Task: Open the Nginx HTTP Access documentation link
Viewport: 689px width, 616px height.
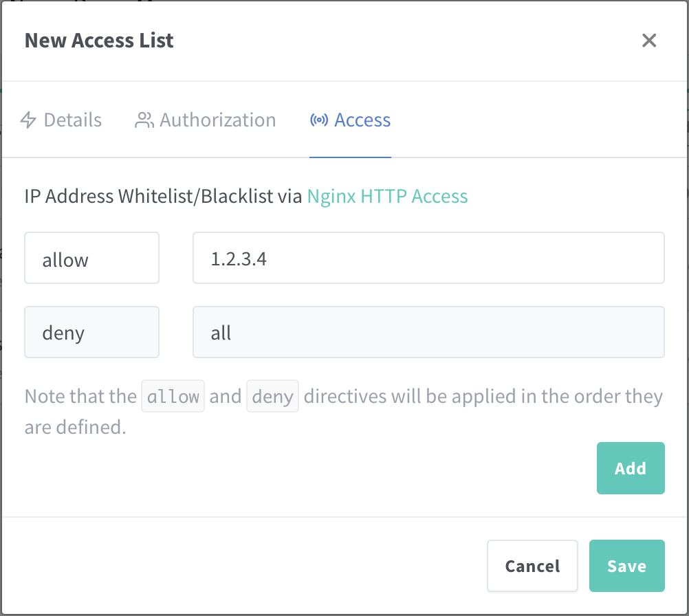Action: (387, 196)
